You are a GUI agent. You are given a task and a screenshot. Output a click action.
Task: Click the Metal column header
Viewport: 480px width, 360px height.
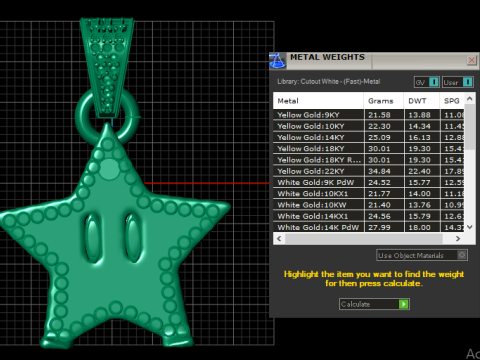(x=318, y=101)
